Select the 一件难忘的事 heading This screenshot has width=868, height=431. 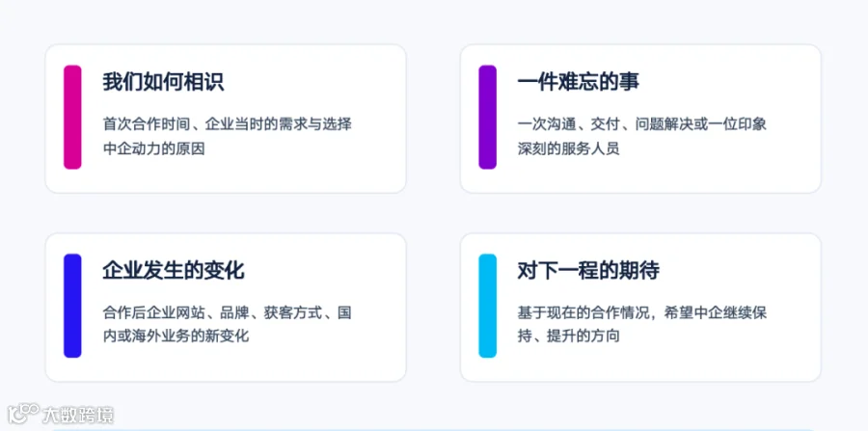click(579, 82)
